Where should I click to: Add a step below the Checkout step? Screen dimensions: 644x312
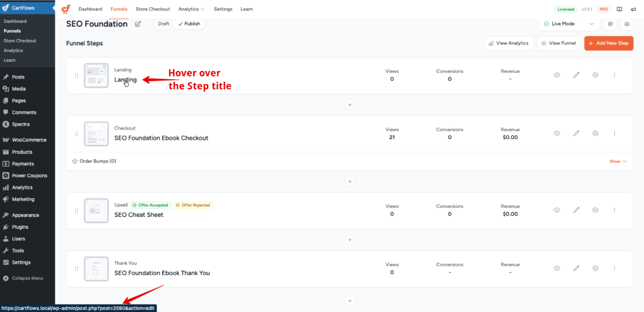[x=350, y=181]
